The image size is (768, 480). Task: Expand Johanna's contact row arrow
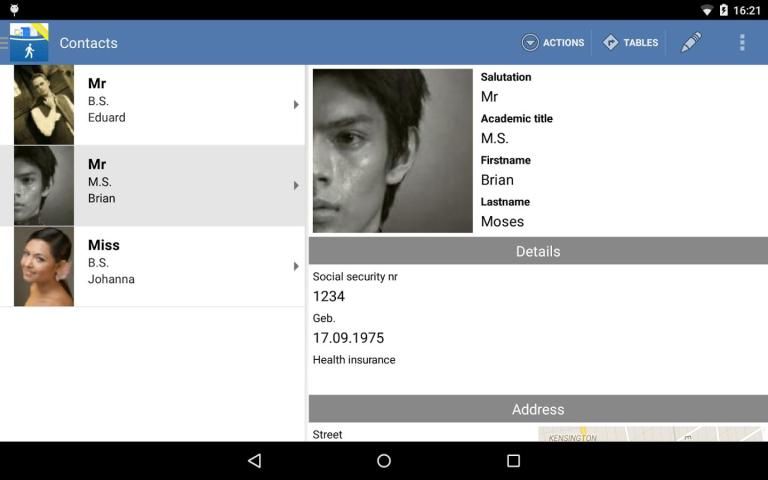[296, 266]
